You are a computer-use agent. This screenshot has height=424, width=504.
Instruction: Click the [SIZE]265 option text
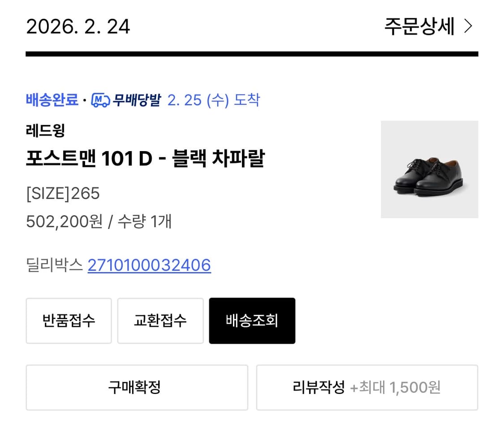[x=63, y=193]
